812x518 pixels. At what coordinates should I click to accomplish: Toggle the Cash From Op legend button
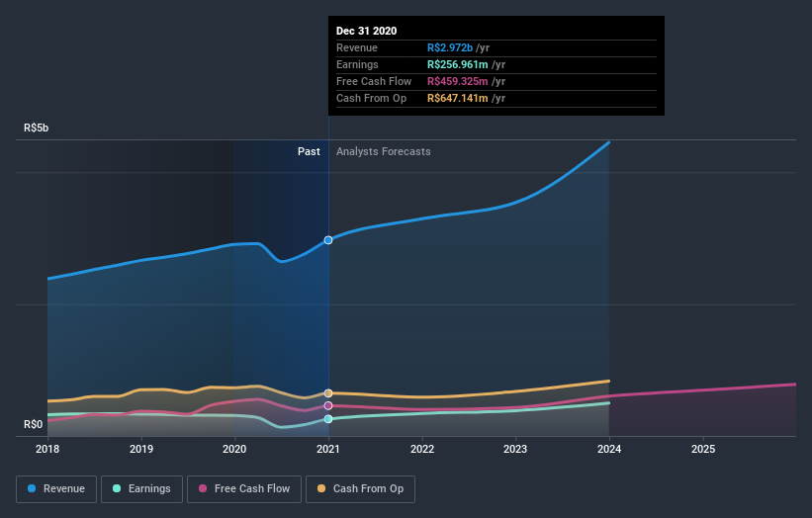click(x=360, y=489)
